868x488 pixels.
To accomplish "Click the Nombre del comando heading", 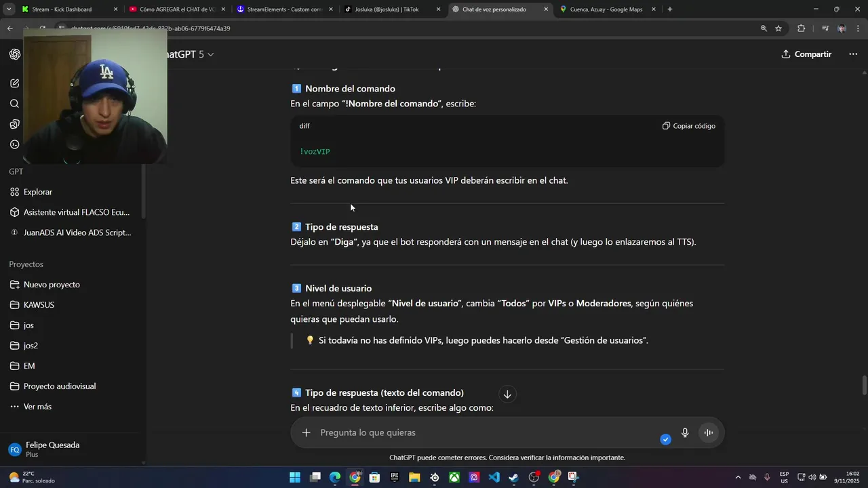I will point(350,89).
